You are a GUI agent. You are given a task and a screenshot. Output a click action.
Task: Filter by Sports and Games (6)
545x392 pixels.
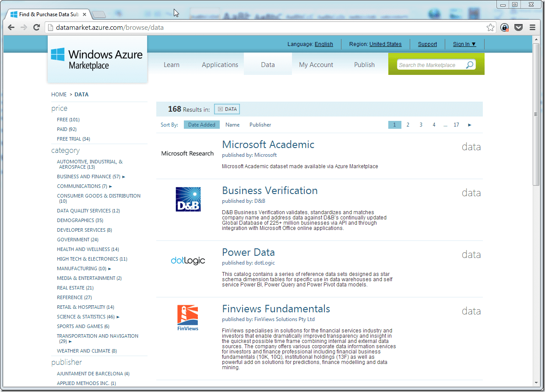coord(83,326)
